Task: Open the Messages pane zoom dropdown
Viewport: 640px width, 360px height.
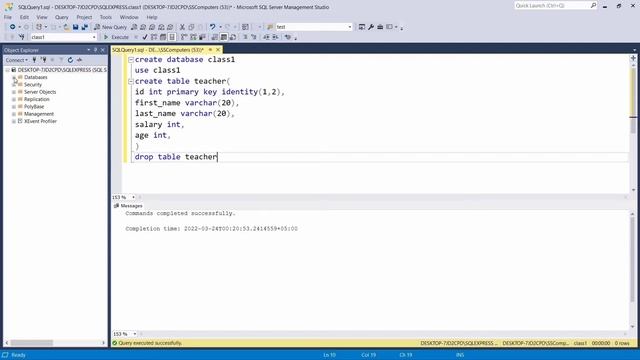Action: point(134,334)
